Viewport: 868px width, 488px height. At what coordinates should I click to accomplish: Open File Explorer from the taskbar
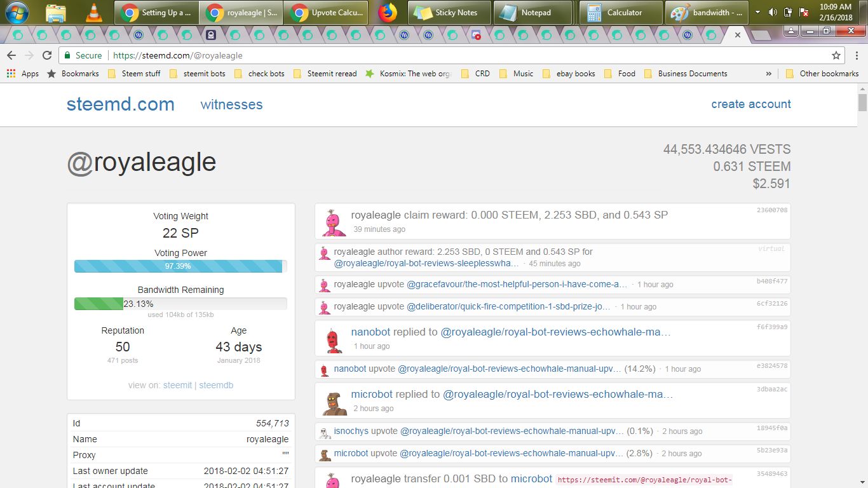[56, 12]
